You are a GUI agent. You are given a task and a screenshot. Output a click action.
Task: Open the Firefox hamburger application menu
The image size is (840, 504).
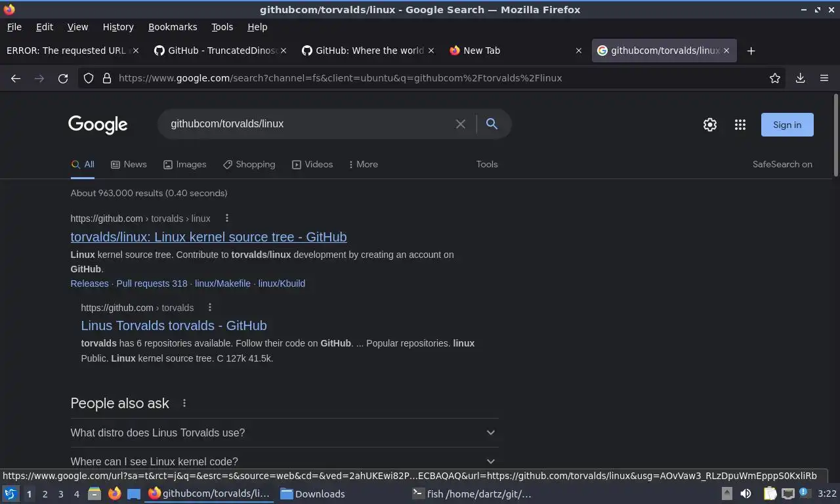click(x=824, y=78)
